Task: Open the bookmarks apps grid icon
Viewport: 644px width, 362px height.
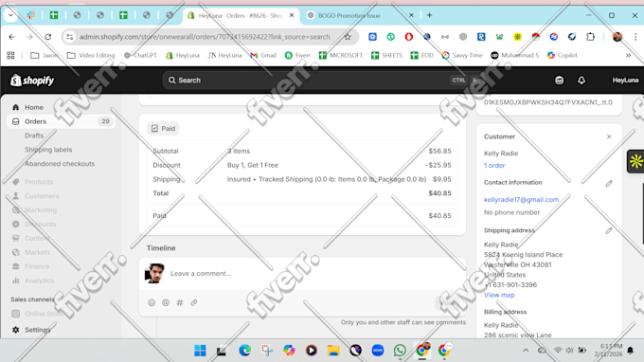Action: 10,55
